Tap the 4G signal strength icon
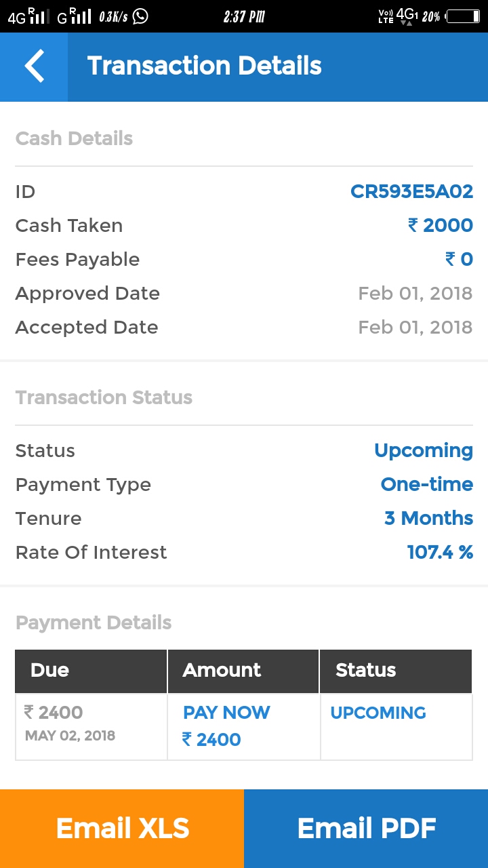 click(28, 16)
